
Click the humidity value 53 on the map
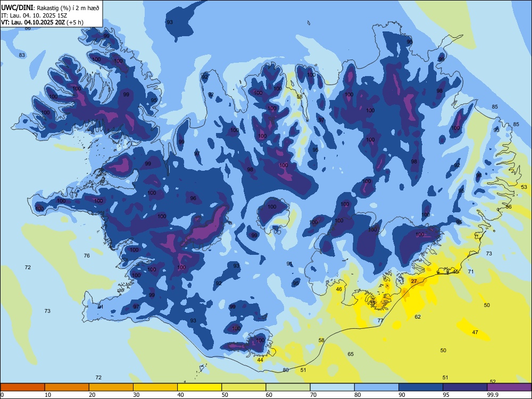click(524, 187)
